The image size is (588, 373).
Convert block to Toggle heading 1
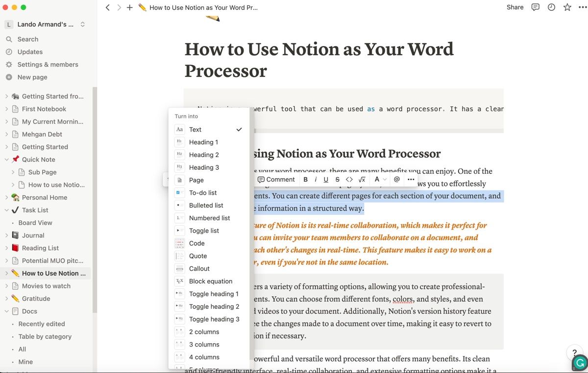(x=214, y=294)
